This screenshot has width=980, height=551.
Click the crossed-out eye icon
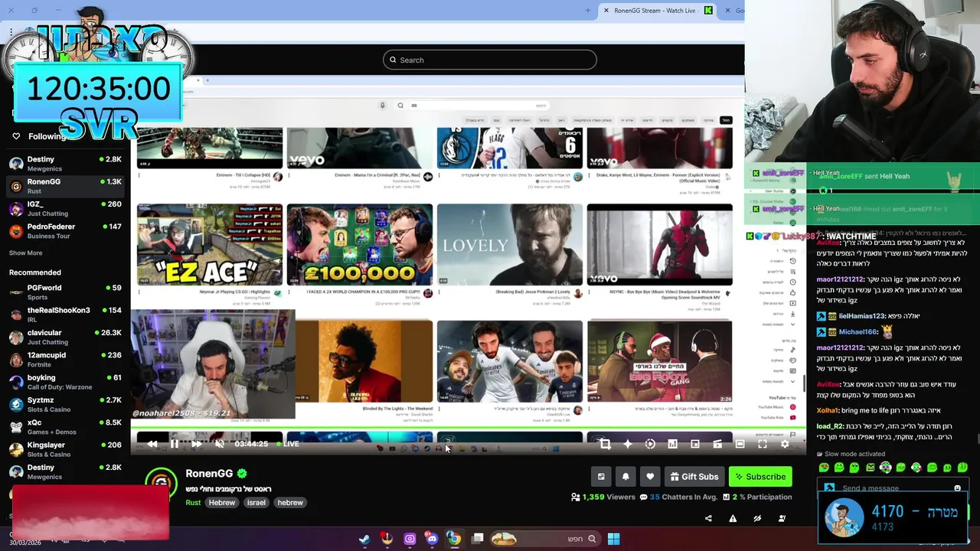pyautogui.click(x=757, y=518)
